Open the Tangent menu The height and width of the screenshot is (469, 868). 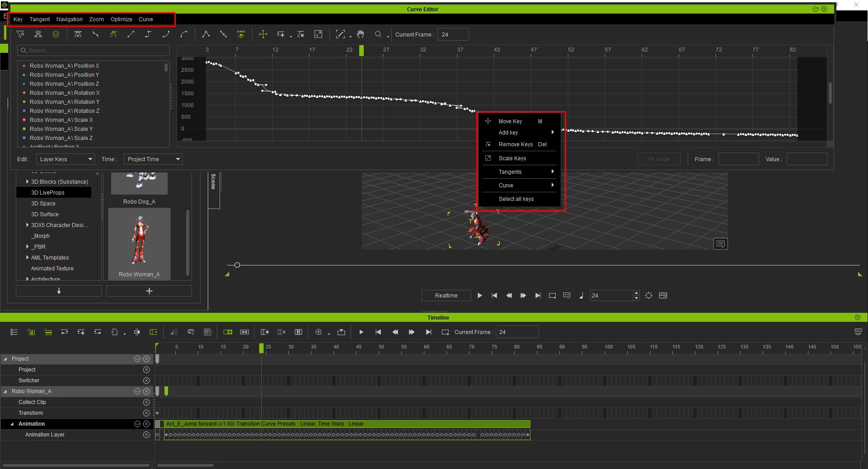coord(40,19)
